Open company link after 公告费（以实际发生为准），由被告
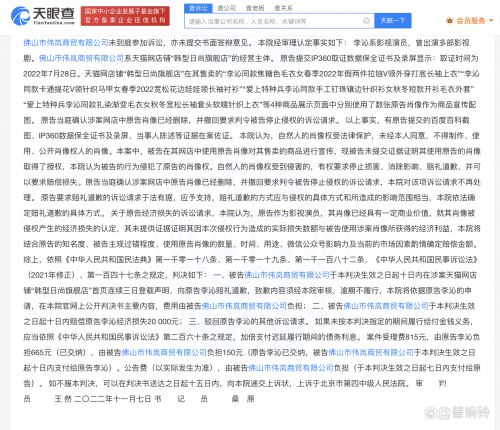This screenshot has width=500, height=430. [291, 368]
